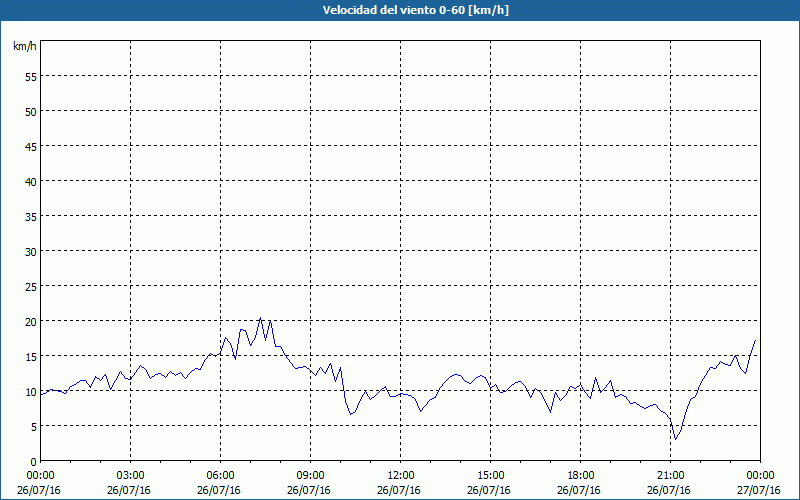The image size is (800, 500).
Task: Click the 09:00 time axis label
Action: coord(310,476)
